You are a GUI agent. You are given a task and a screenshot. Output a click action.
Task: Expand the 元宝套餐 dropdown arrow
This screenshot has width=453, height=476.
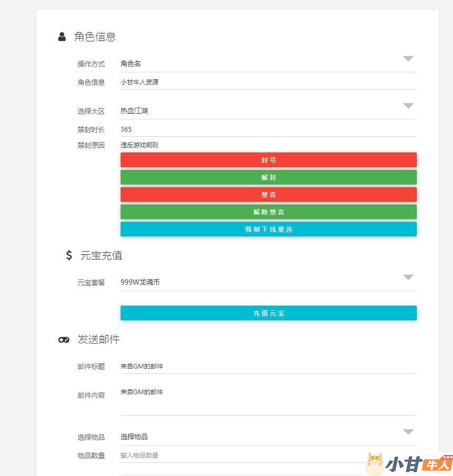point(408,277)
